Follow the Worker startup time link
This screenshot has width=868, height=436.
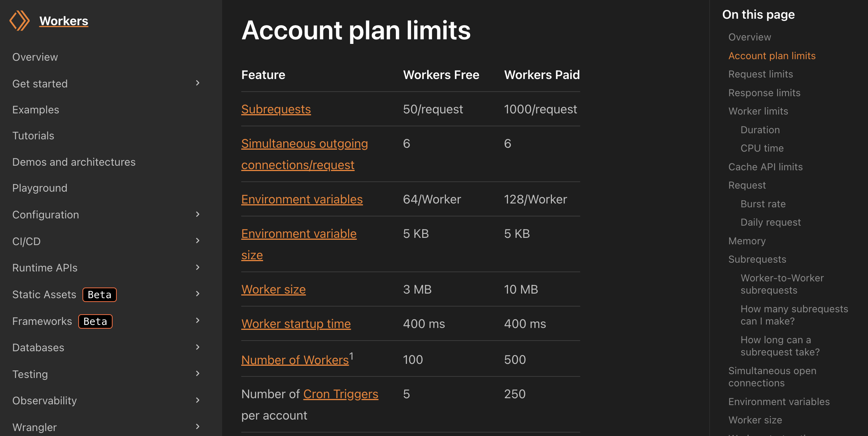point(296,324)
